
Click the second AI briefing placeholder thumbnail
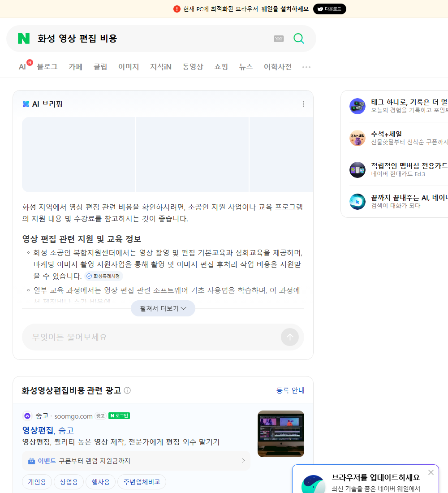tap(192, 154)
